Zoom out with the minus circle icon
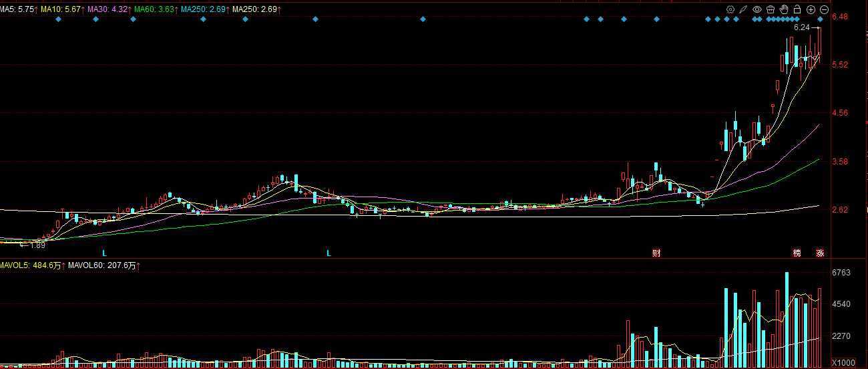The image size is (868, 369). pyautogui.click(x=824, y=9)
